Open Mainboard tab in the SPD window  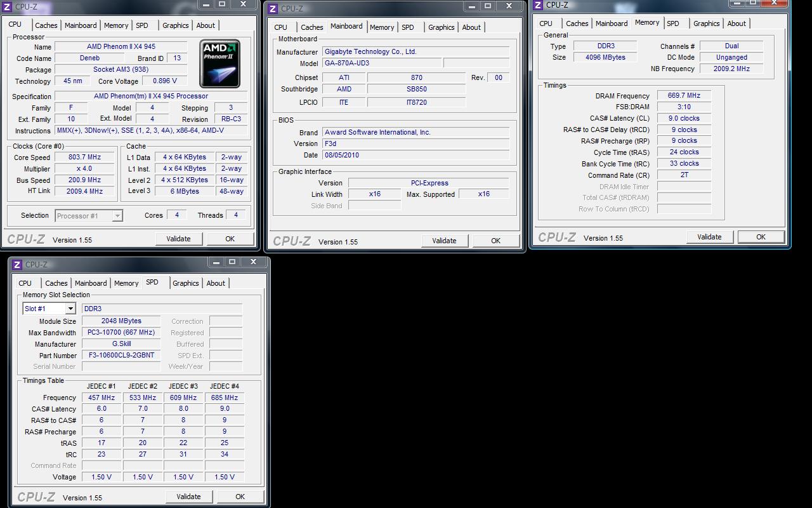91,283
